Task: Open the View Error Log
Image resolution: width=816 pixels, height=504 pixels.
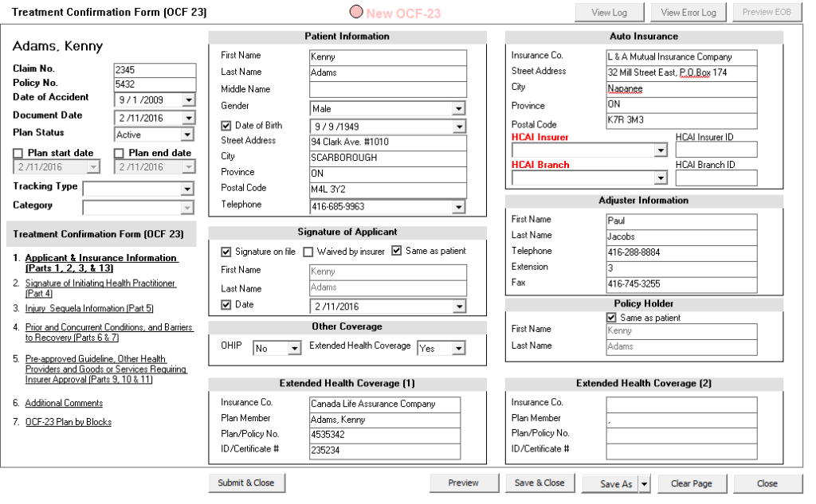Action: tap(688, 12)
